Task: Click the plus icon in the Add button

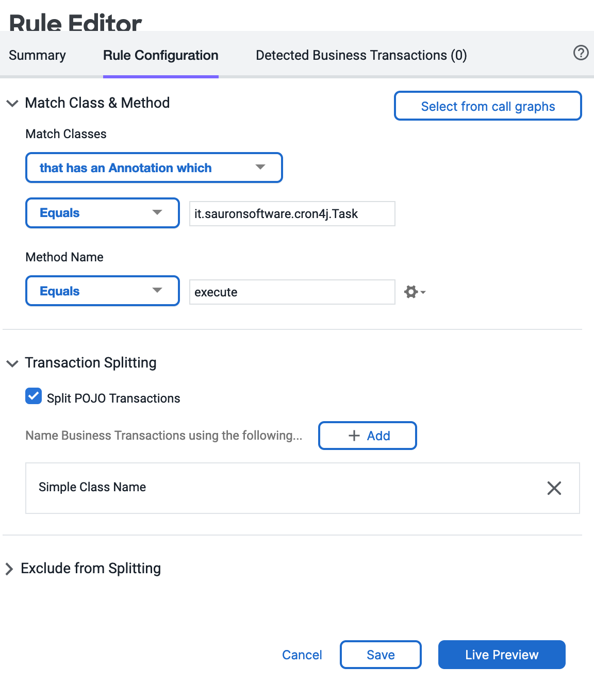Action: [354, 436]
